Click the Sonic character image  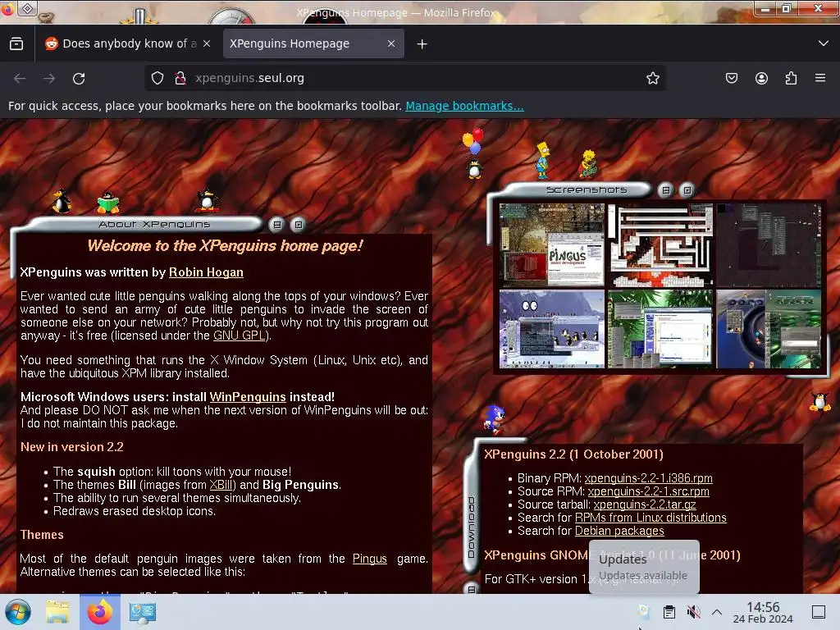(494, 419)
